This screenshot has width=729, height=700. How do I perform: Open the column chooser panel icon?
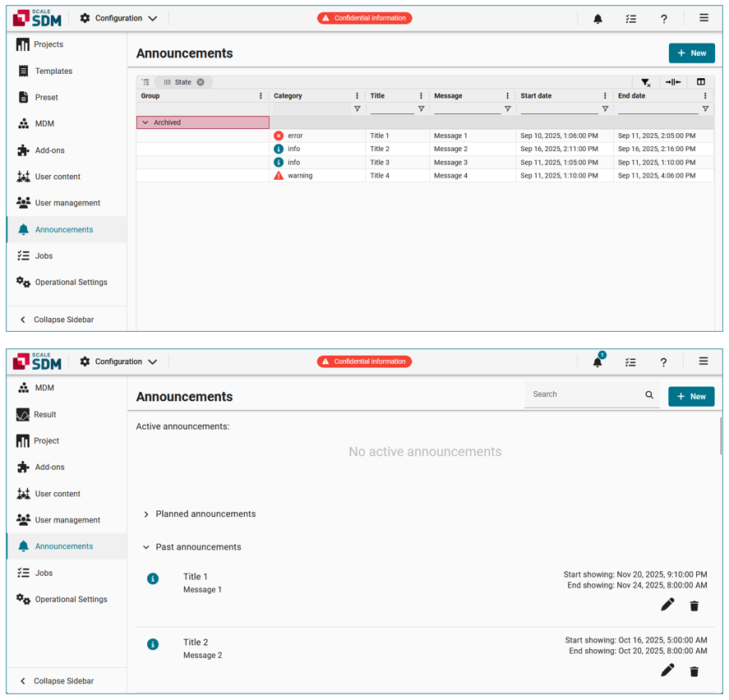click(701, 82)
